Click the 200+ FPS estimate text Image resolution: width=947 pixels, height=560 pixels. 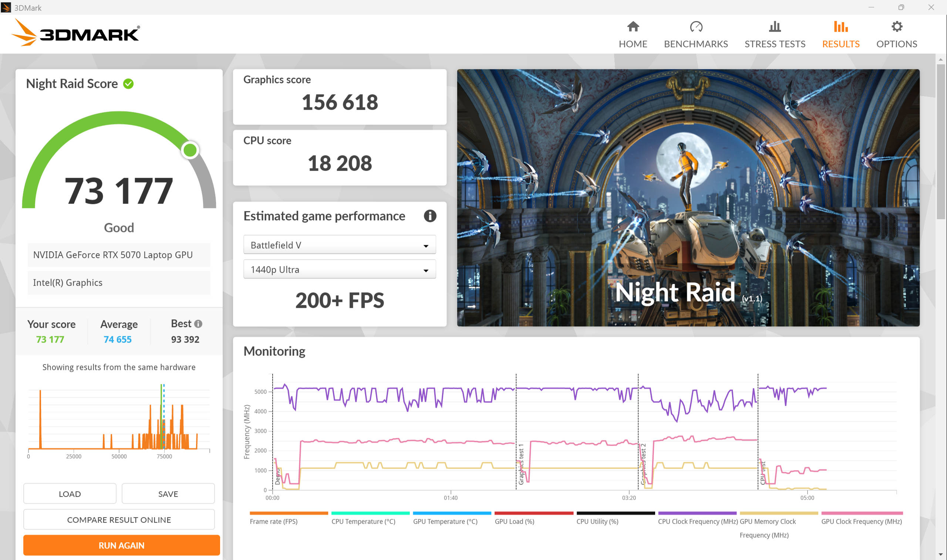point(340,301)
